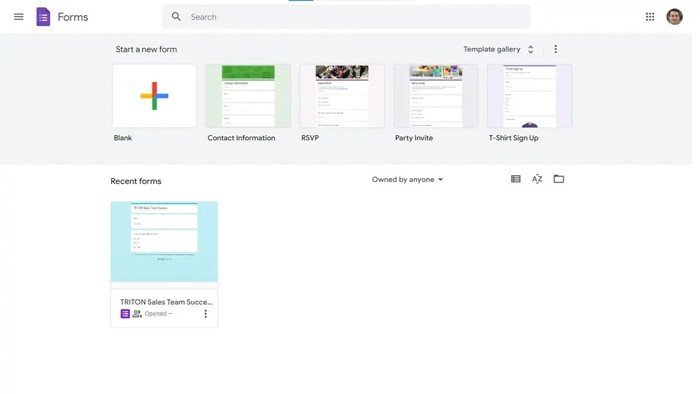Click the RSVP label
This screenshot has height=394, width=700.
[x=310, y=138]
